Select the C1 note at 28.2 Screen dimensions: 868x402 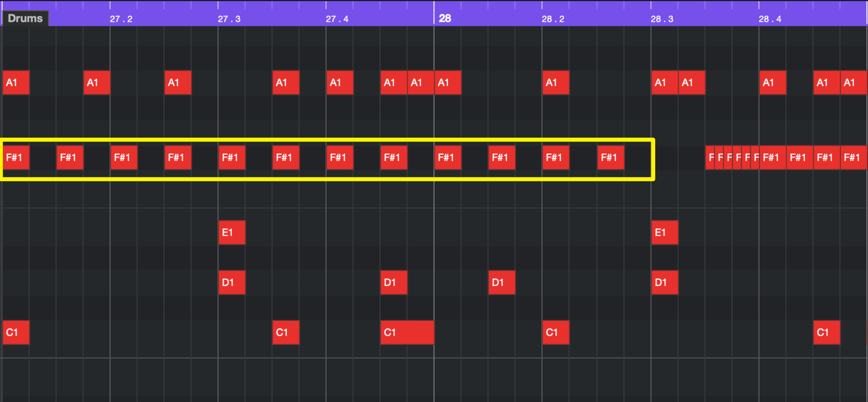(x=556, y=332)
